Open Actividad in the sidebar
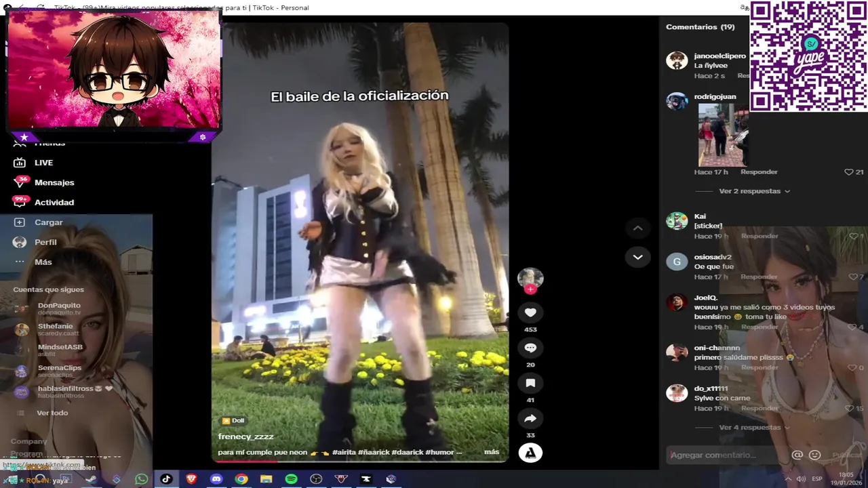This screenshot has width=868, height=488. (x=54, y=202)
